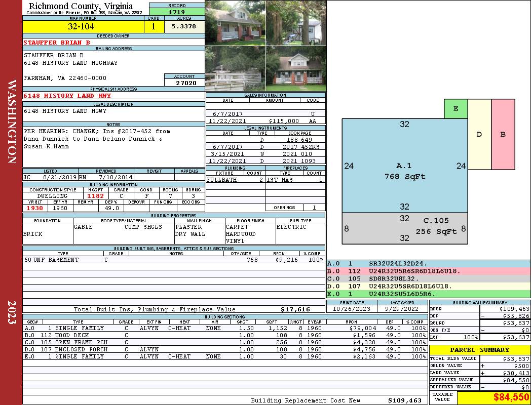This screenshot has height=405, width=532.
Task: Click the deeded owner name Stauffer Brian B
Action: (x=57, y=43)
